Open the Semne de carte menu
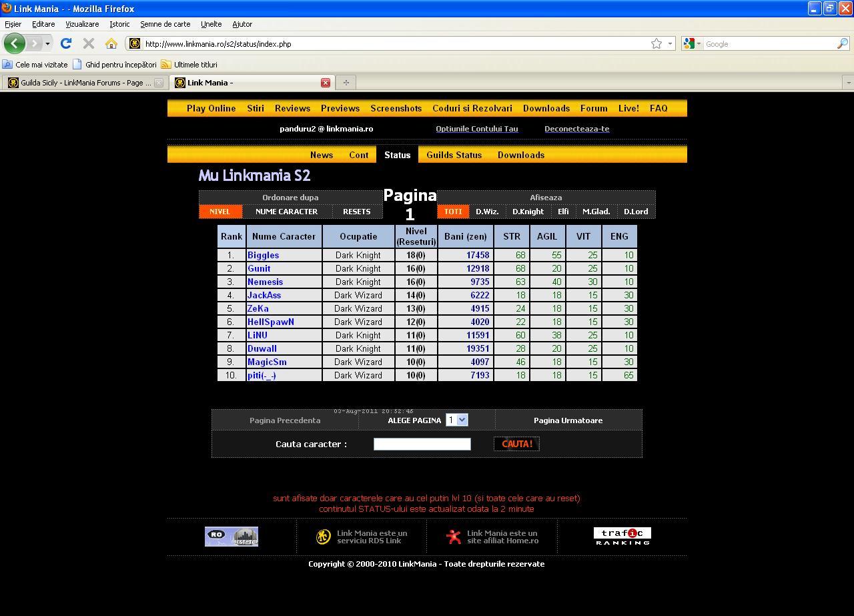This screenshot has width=854, height=616. pyautogui.click(x=165, y=24)
